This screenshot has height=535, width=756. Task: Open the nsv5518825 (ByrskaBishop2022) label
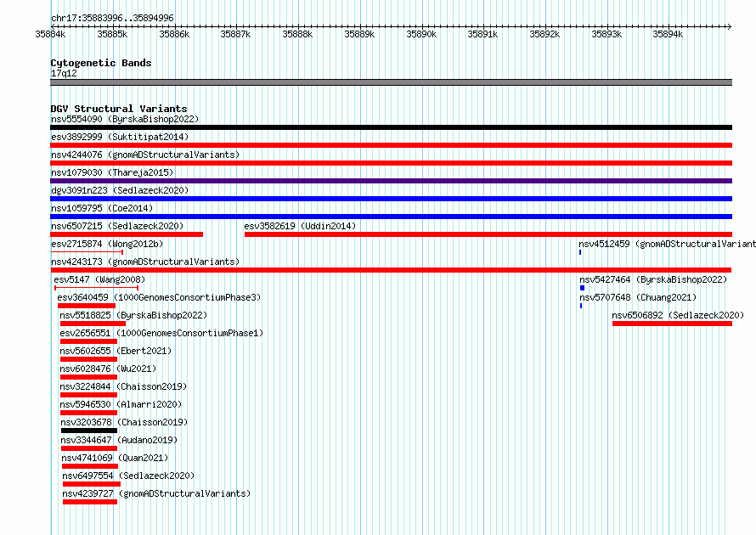pos(133,315)
